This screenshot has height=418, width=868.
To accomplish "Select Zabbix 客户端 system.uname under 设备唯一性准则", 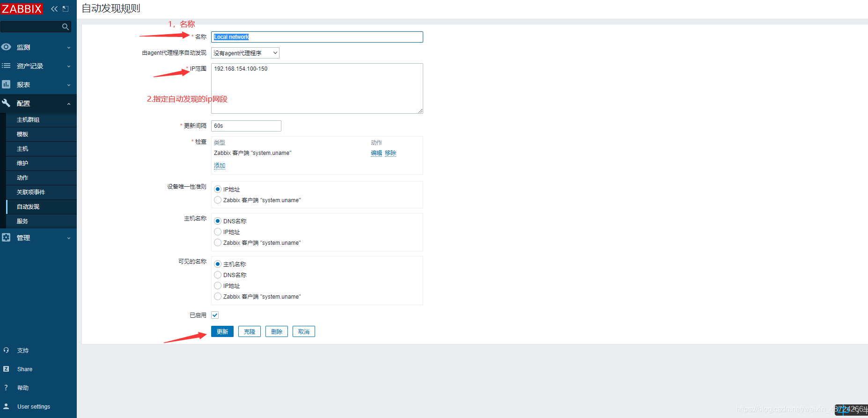I will click(x=218, y=200).
